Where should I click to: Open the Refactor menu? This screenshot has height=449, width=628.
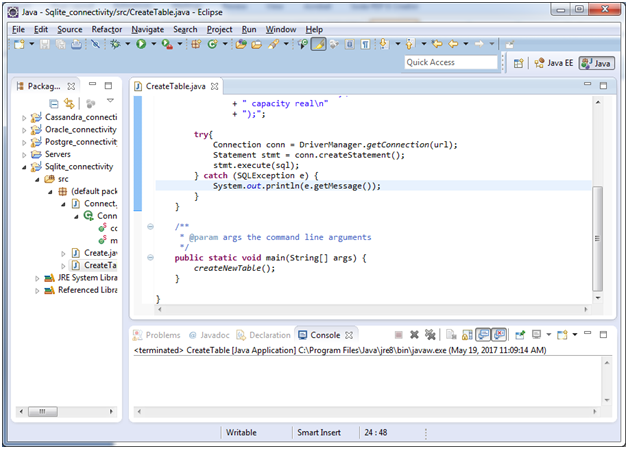click(106, 30)
